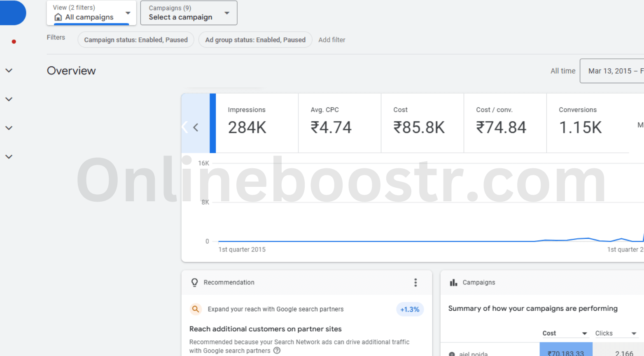Click the bar chart Campaigns icon
Viewport: 644px width, 356px height.
click(x=453, y=282)
